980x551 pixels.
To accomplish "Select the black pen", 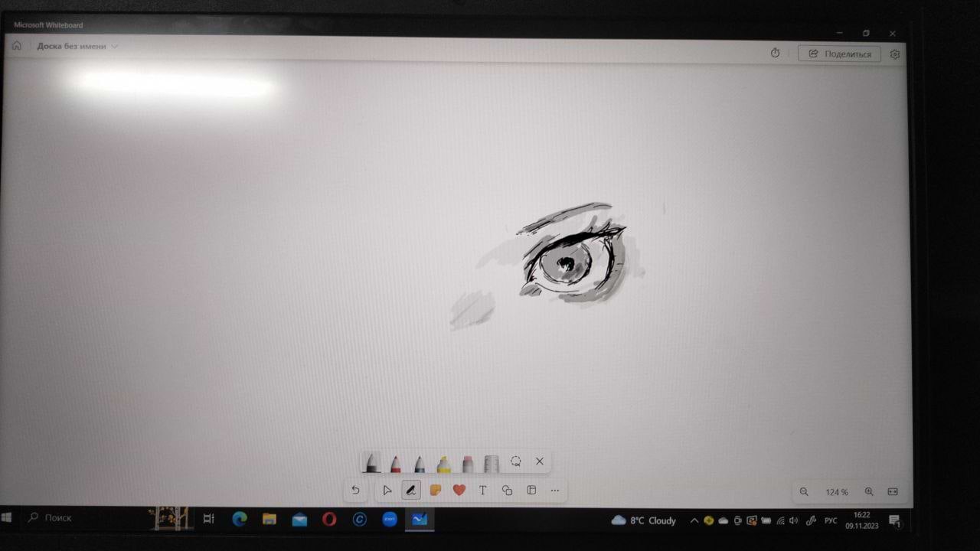I will (x=371, y=462).
